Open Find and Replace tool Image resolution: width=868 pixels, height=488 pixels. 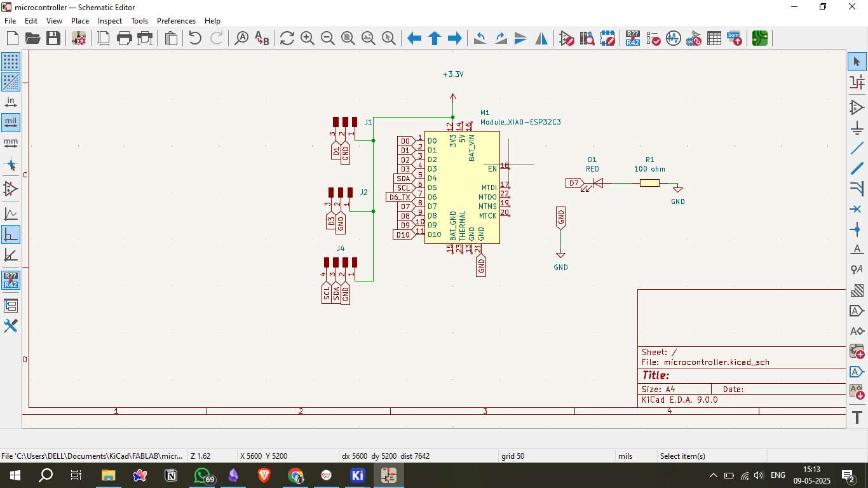click(x=262, y=39)
